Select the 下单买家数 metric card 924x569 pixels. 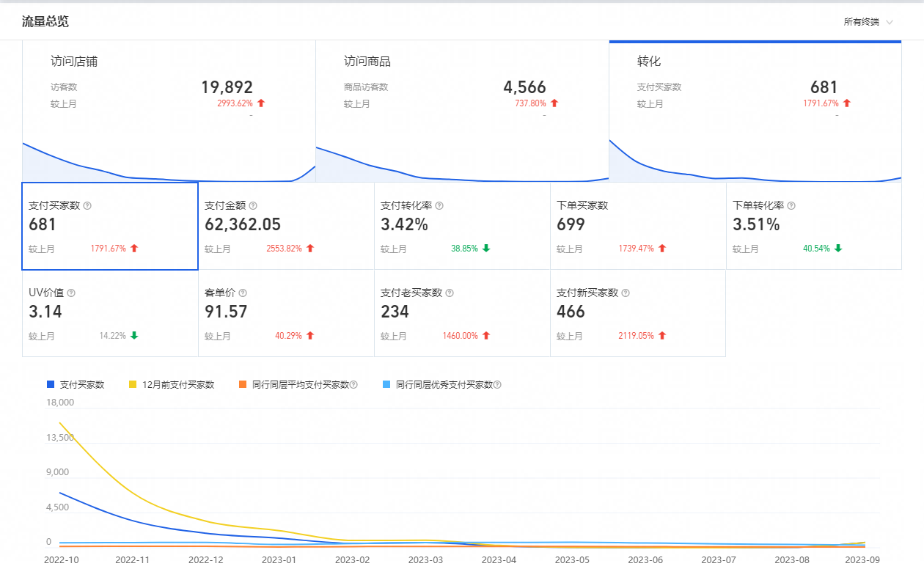(638, 226)
